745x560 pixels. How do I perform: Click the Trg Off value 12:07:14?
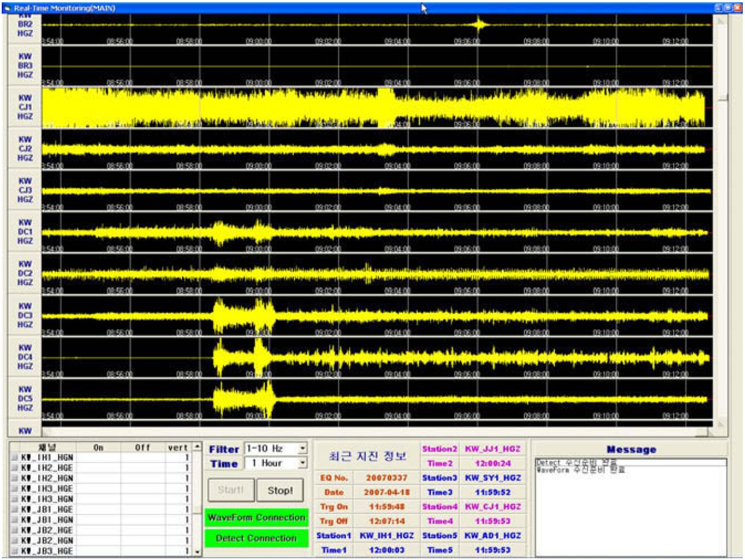coord(386,521)
